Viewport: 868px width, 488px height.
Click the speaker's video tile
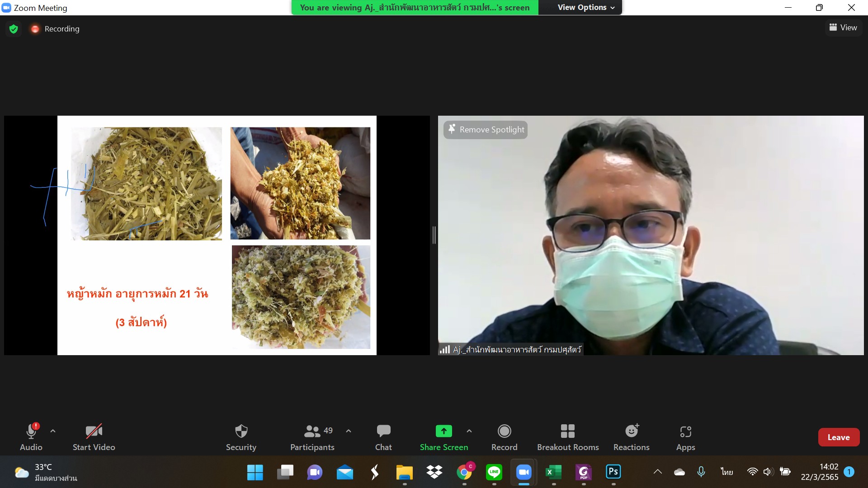click(x=651, y=235)
